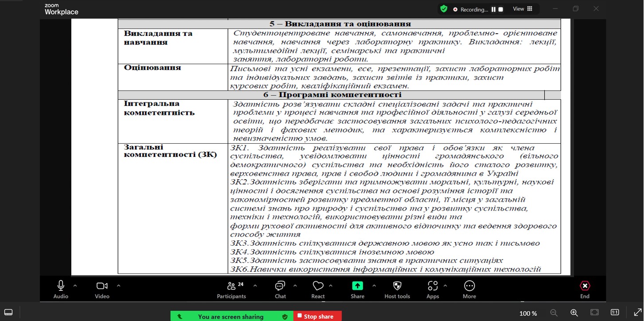This screenshot has width=644, height=321.
Task: Stop the recording
Action: pyautogui.click(x=500, y=9)
